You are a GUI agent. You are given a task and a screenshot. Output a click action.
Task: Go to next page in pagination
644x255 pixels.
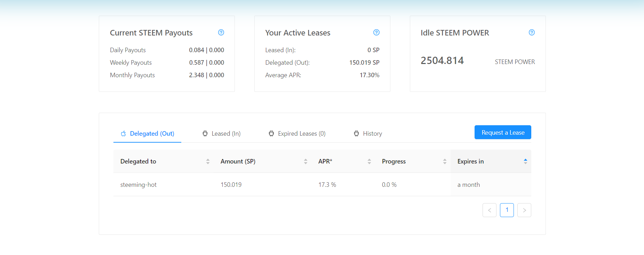[524, 210]
